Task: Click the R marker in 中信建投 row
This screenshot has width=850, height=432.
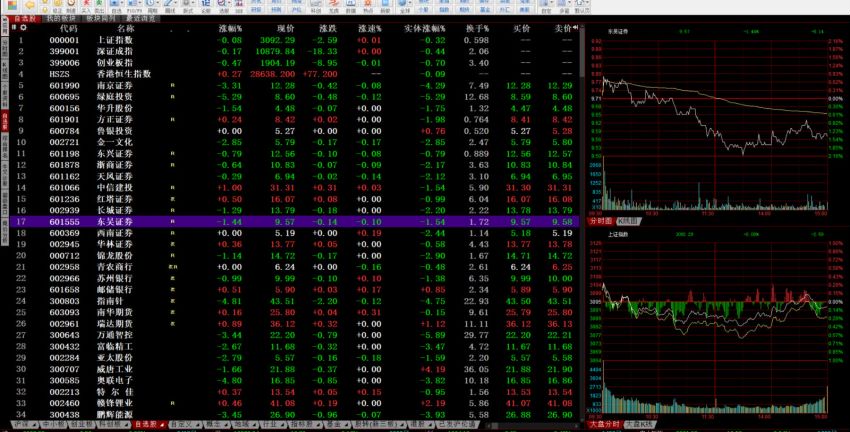Action: coord(172,188)
